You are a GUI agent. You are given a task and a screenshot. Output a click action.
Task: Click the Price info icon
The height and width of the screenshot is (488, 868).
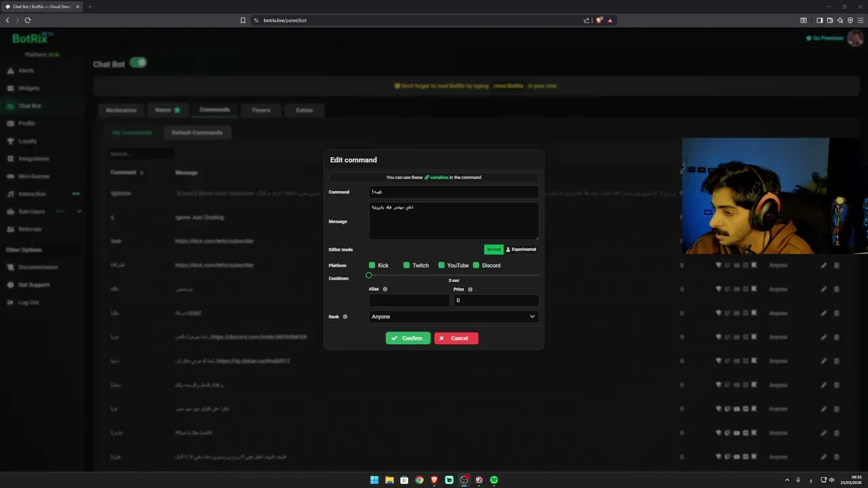tap(470, 289)
